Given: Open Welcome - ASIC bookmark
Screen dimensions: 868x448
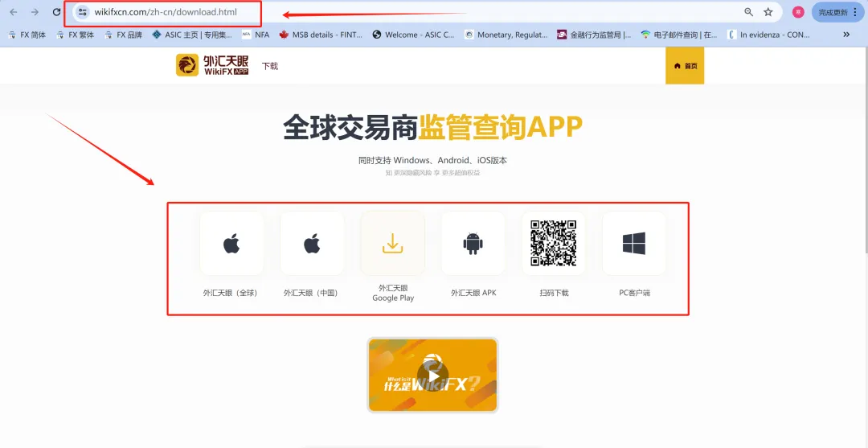Looking at the screenshot, I should pos(414,35).
